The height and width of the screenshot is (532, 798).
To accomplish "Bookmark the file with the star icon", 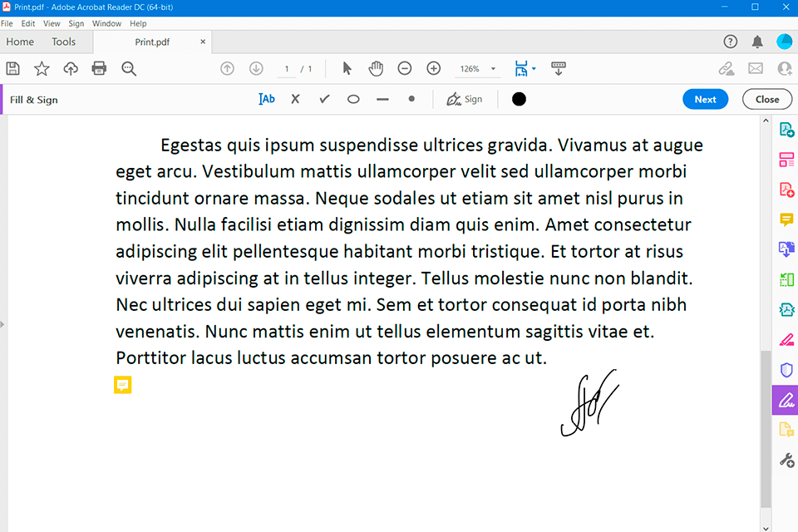I will coord(42,69).
